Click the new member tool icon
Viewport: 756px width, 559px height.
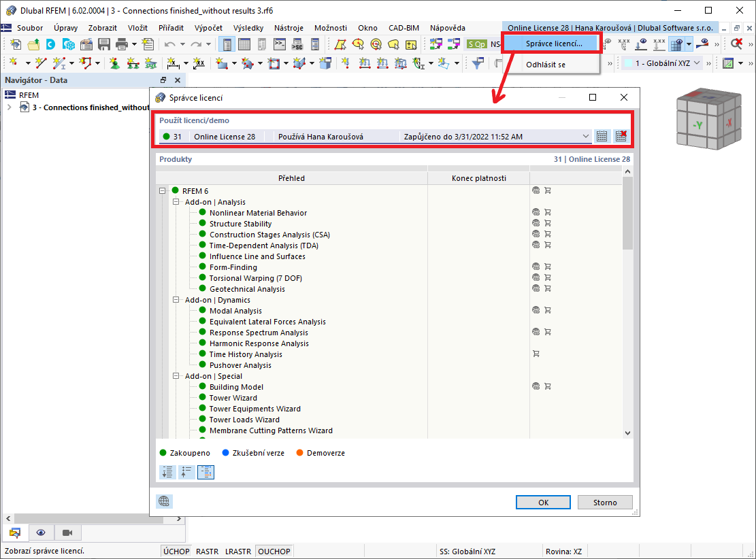point(59,63)
